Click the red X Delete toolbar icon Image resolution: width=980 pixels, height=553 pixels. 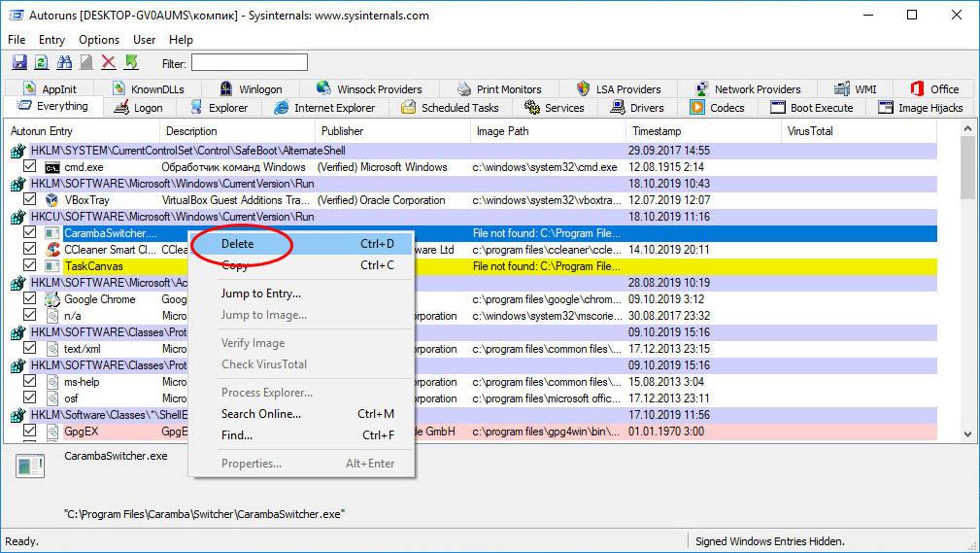click(x=108, y=62)
